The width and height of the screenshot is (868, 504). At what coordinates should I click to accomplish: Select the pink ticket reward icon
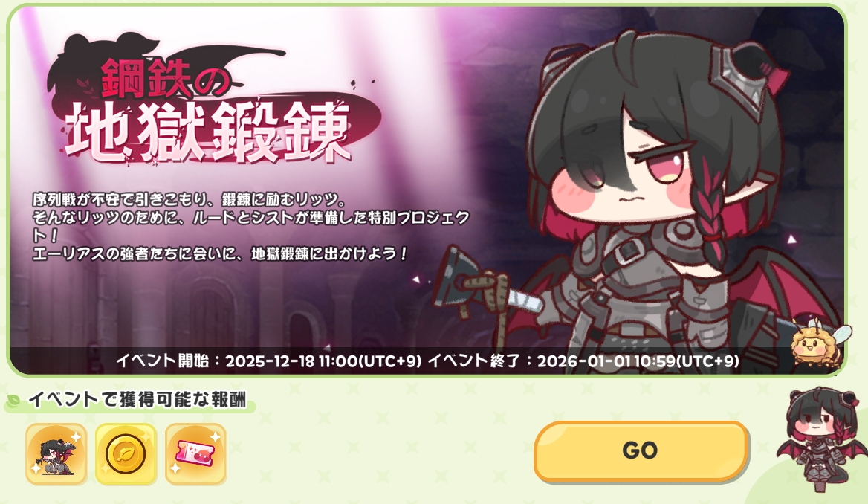[195, 454]
